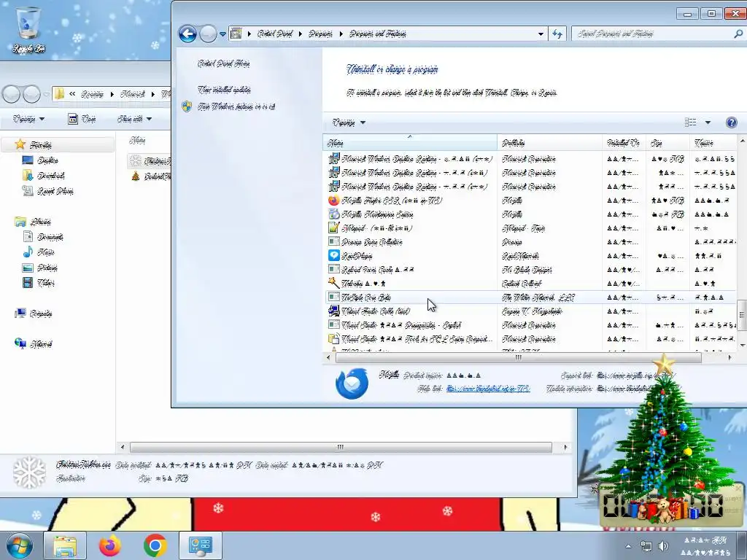Click the Roaming breadcrumb in Explorer window
Viewport: 747px width, 560px height.
tap(92, 94)
